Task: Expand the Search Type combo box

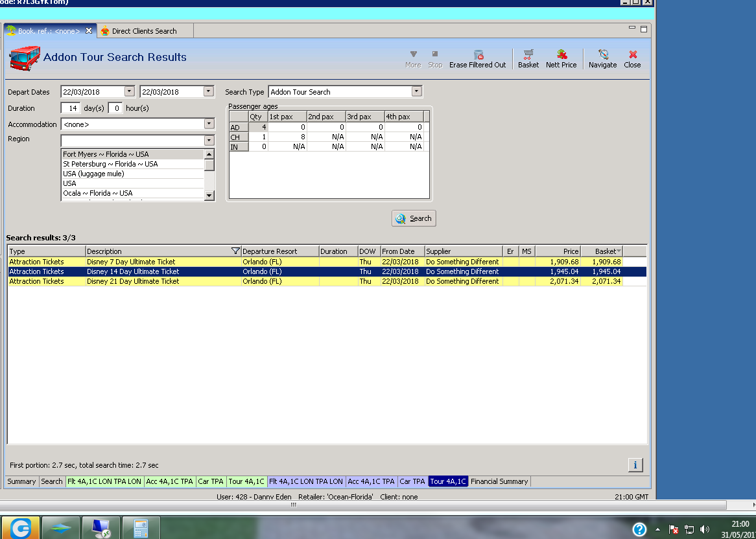Action: pos(416,92)
